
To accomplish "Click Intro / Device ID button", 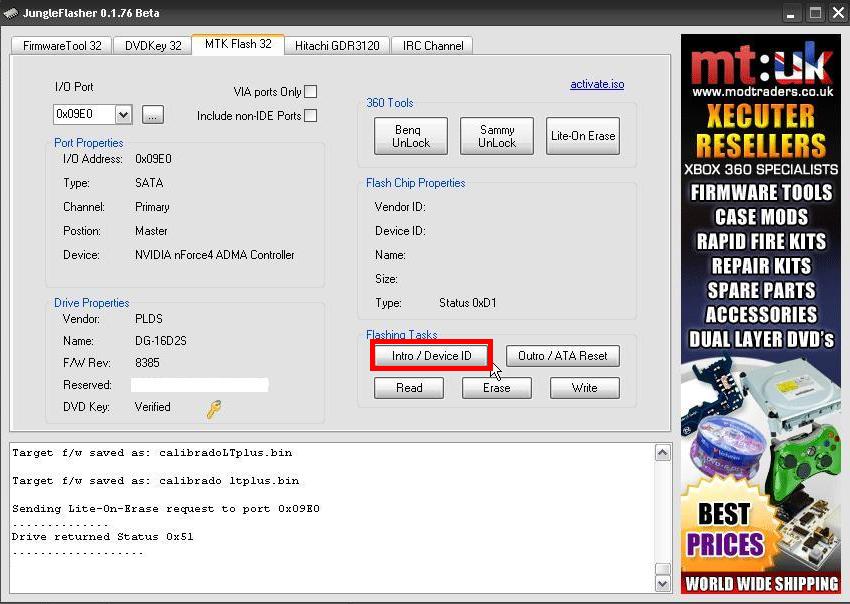I will [431, 356].
